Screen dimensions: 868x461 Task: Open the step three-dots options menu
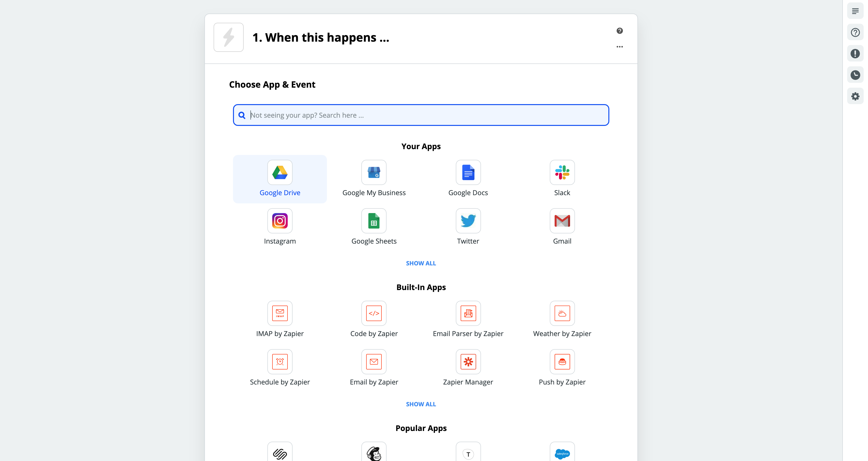[619, 46]
